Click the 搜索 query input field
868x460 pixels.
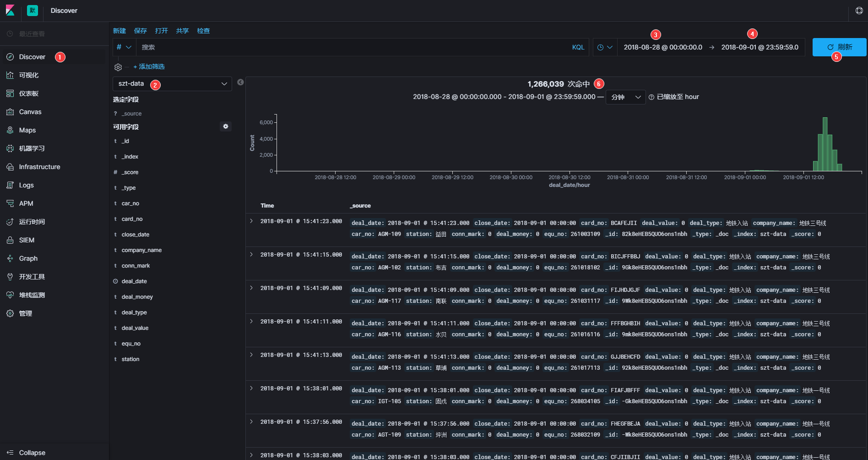pyautogui.click(x=353, y=47)
